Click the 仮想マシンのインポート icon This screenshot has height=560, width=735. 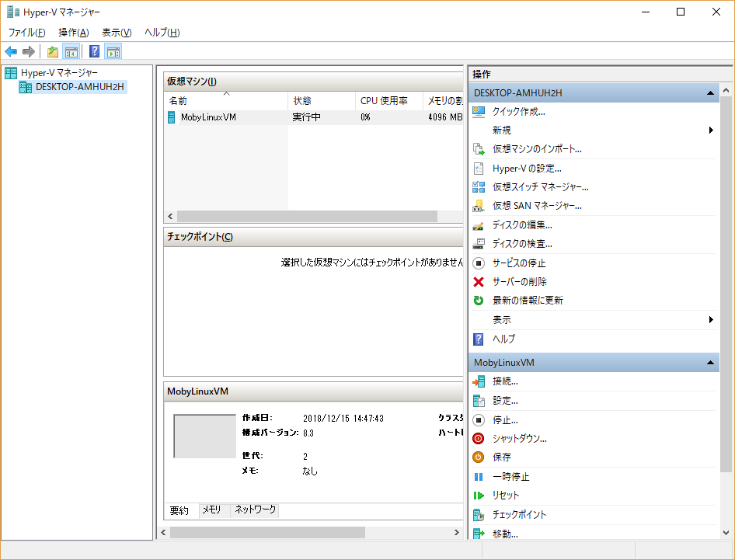click(478, 149)
